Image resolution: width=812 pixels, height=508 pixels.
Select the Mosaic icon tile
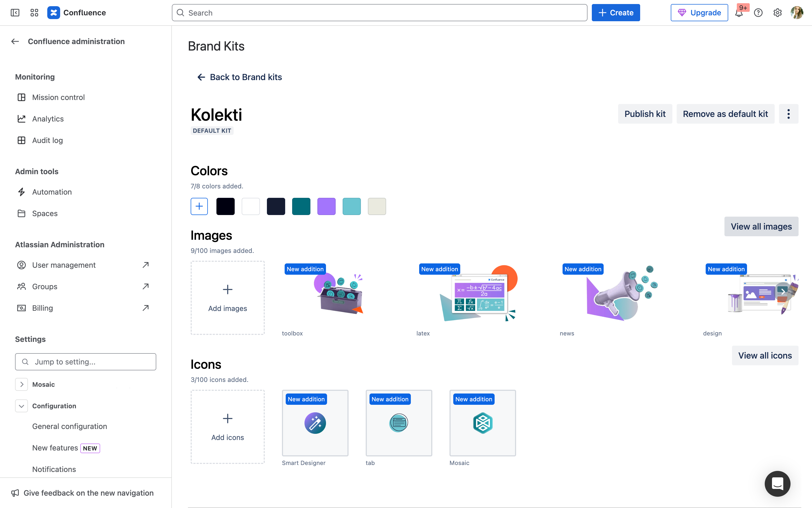click(483, 423)
